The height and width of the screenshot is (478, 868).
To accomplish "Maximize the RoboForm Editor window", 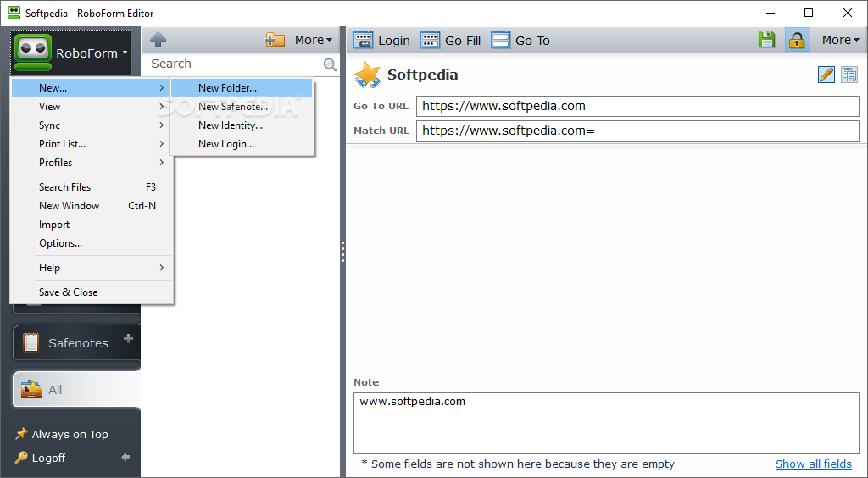I will pos(809,13).
